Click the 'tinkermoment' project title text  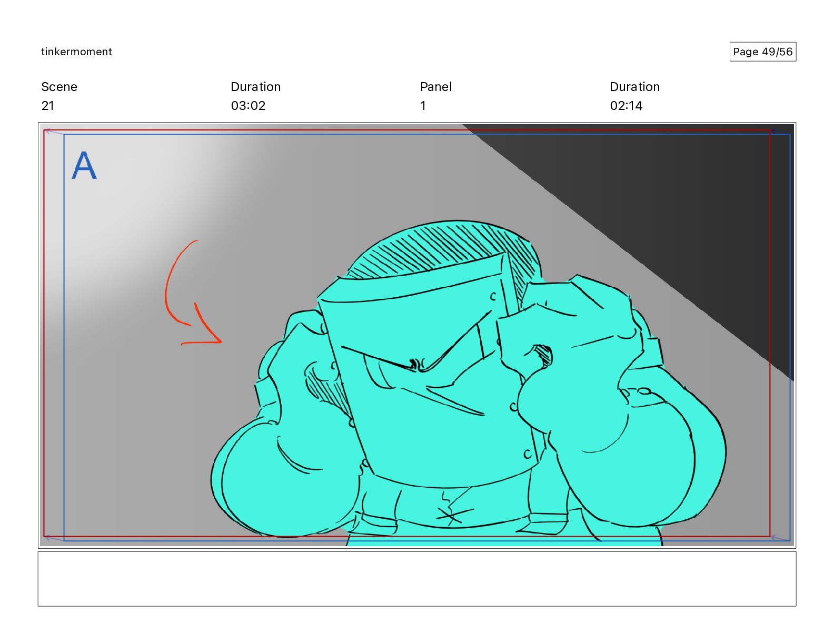tap(76, 52)
